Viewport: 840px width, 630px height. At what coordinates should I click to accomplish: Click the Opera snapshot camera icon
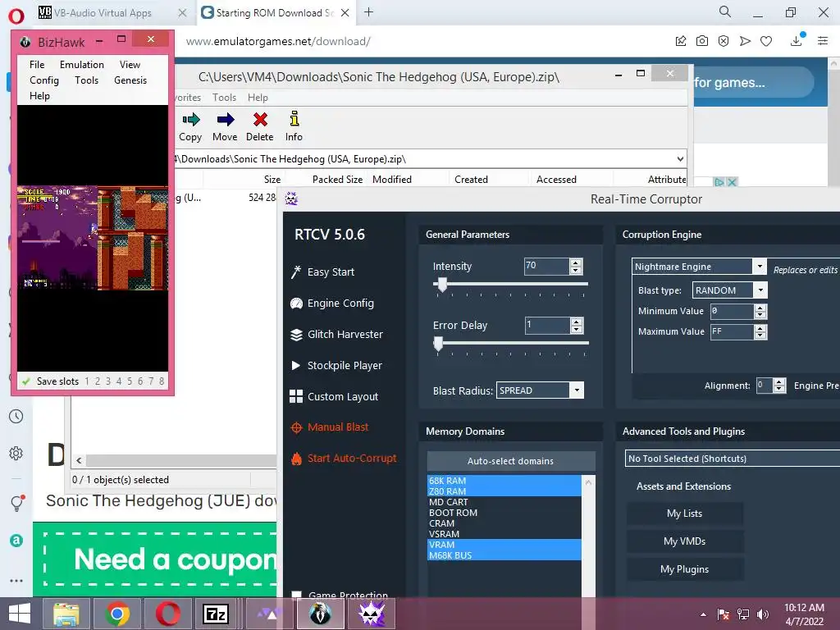pos(702,41)
